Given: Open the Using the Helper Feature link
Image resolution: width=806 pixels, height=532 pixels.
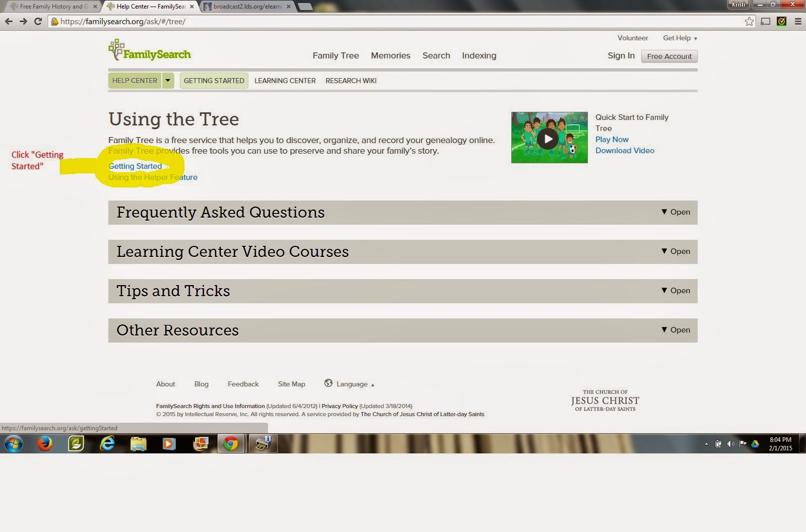Looking at the screenshot, I should (x=153, y=177).
